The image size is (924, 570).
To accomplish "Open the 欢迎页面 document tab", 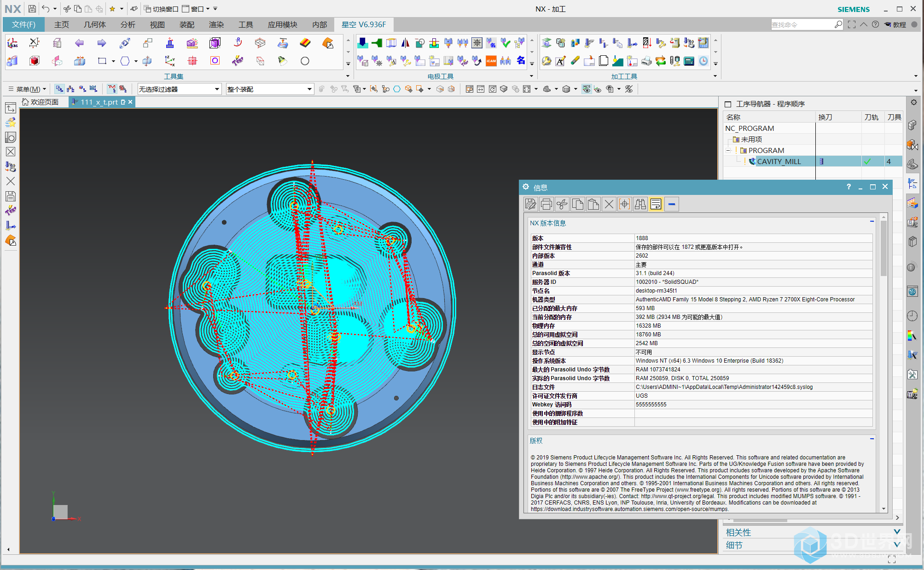I will point(41,102).
